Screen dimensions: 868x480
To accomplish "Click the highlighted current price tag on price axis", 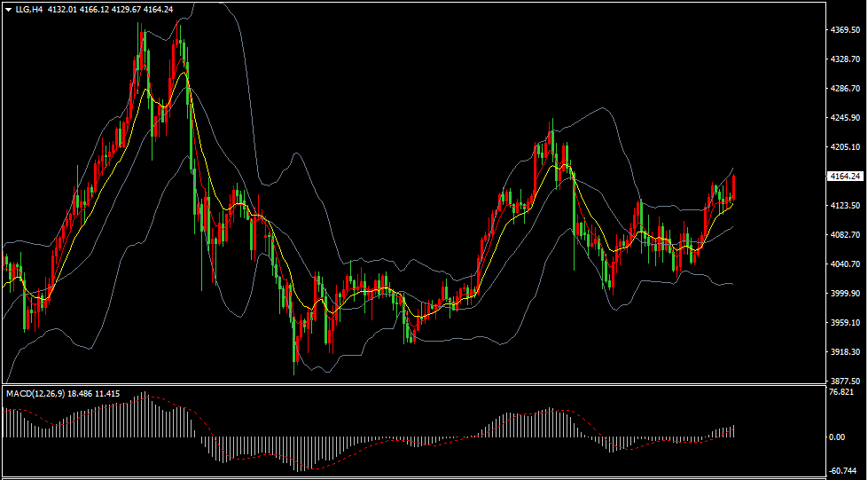I will pos(844,177).
